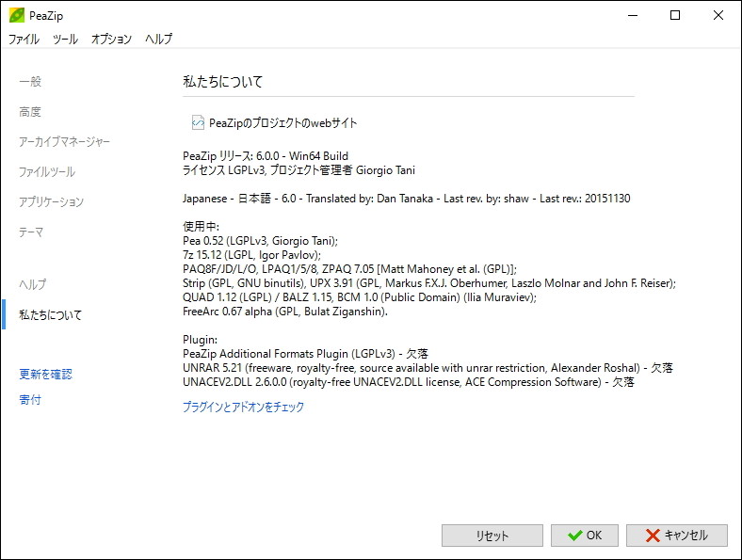Maximize the PeaZip window
The width and height of the screenshot is (742, 560).
[675, 15]
